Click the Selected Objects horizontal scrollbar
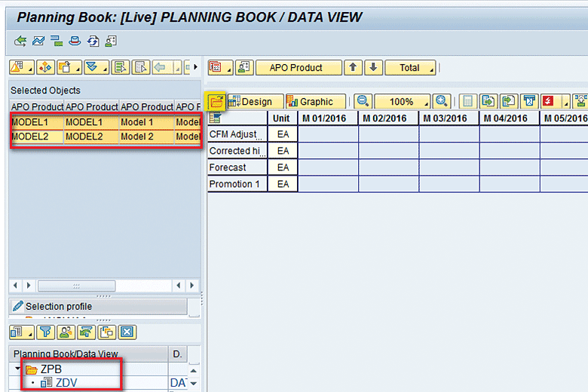The width and height of the screenshot is (588, 392). coord(75,286)
